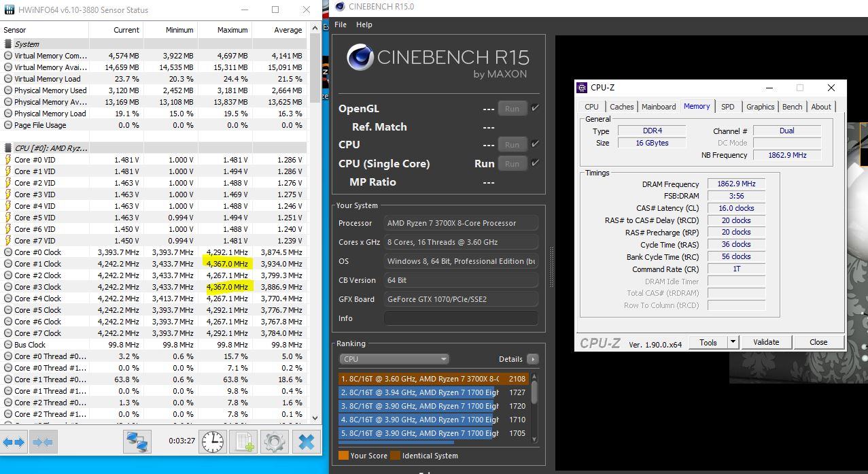Click orange Your Score legend swatch
This screenshot has width=868, height=474.
[x=343, y=456]
